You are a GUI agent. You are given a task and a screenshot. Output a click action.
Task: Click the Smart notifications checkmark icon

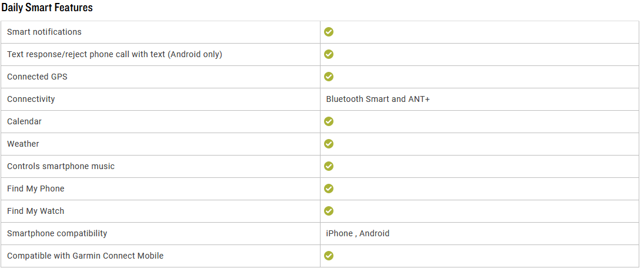(329, 32)
